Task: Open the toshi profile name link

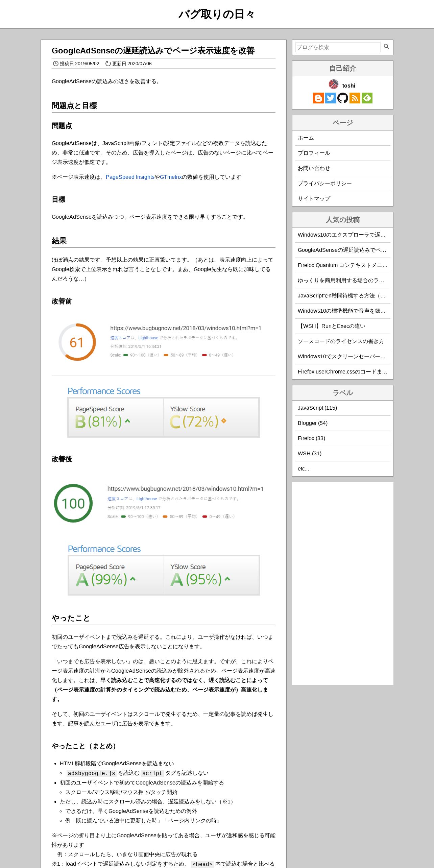Action: pyautogui.click(x=348, y=86)
